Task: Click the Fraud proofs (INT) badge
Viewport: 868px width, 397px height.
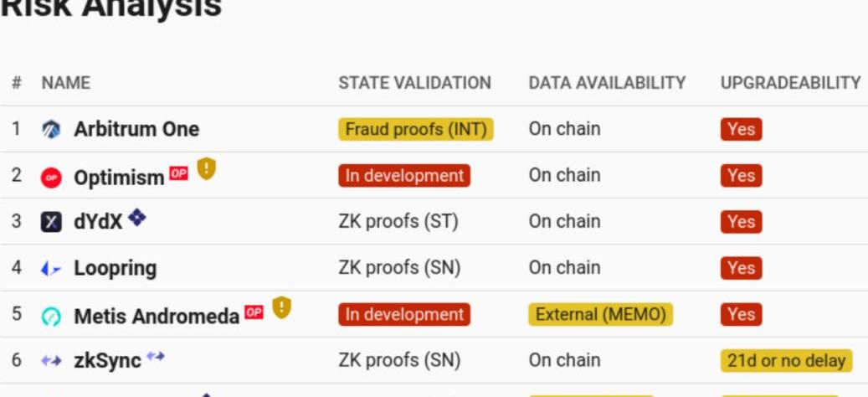Action: coord(415,130)
